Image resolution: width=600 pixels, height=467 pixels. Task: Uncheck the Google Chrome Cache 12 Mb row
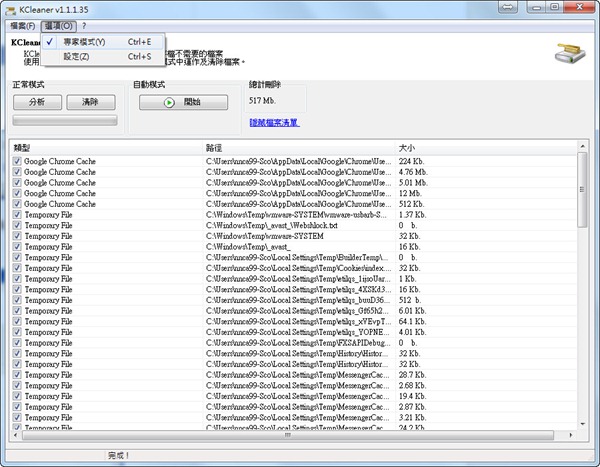click(x=17, y=193)
